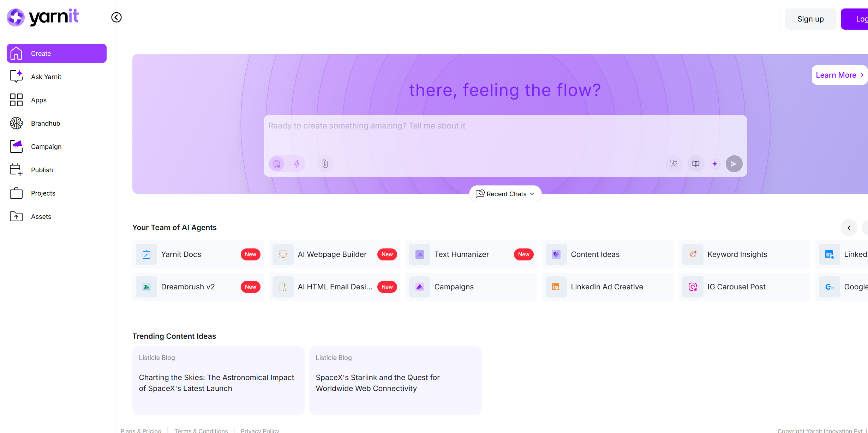
Task: Open the Yarnit Docs agent
Action: click(198, 254)
